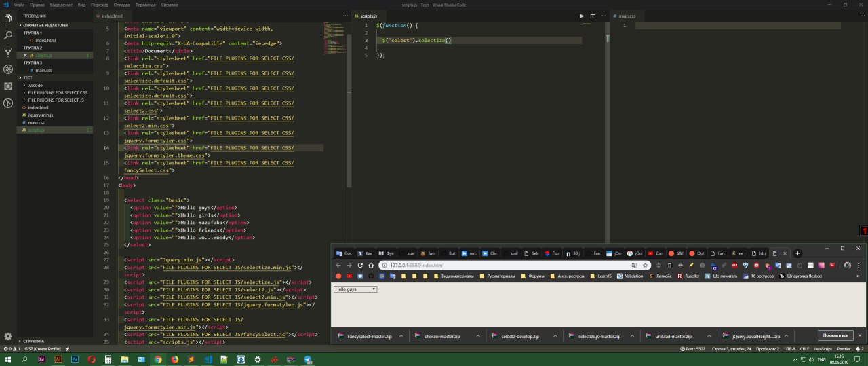The image size is (868, 366).
Task: Click the Debug icon in activity bar
Action: coord(8,69)
